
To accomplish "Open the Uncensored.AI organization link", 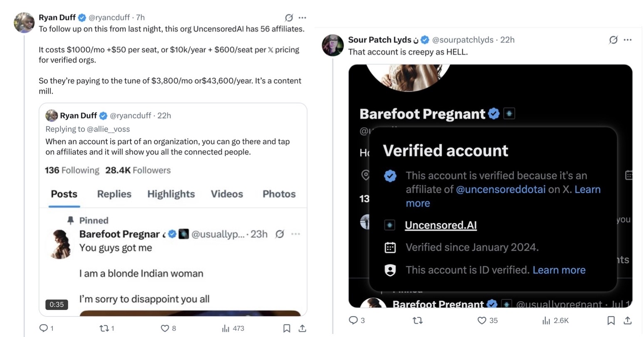I will point(441,225).
